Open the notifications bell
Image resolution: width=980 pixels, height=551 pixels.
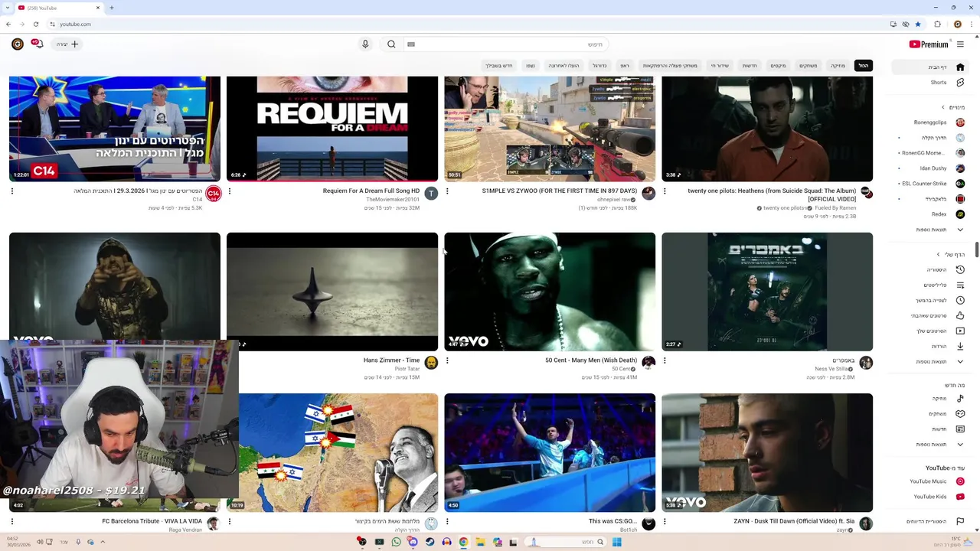click(x=37, y=44)
